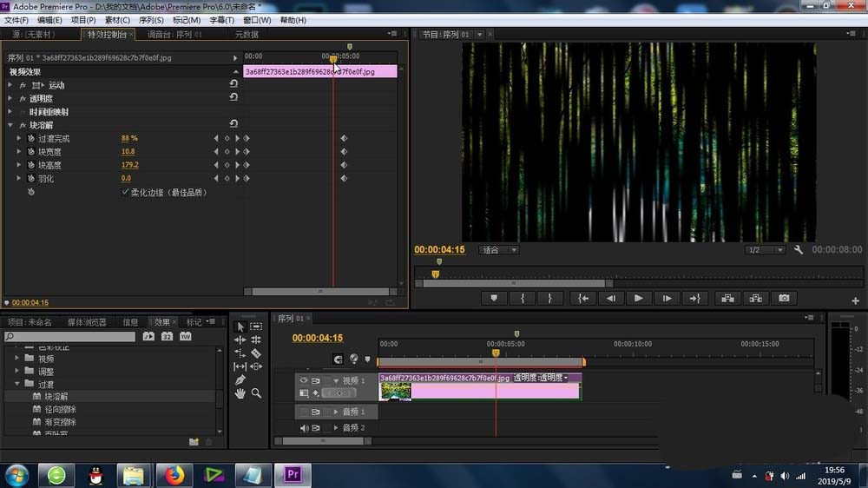Mute 音频 2 track speaker toggle
This screenshot has width=868, height=488.
point(304,428)
